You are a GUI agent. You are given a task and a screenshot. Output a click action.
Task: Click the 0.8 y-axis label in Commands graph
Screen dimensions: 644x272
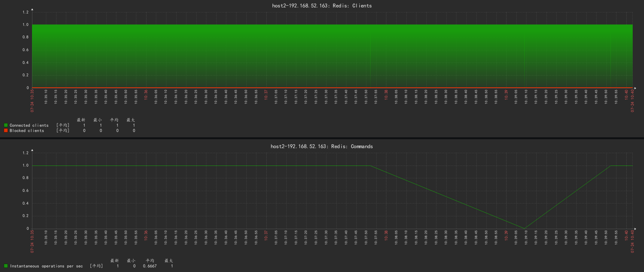(25, 178)
